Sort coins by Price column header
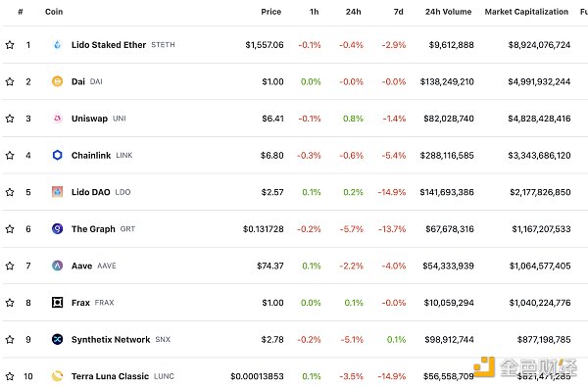 (271, 12)
